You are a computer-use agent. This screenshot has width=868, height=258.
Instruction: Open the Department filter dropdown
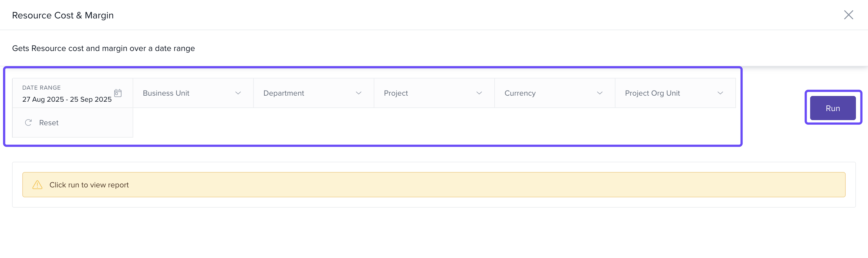[313, 93]
